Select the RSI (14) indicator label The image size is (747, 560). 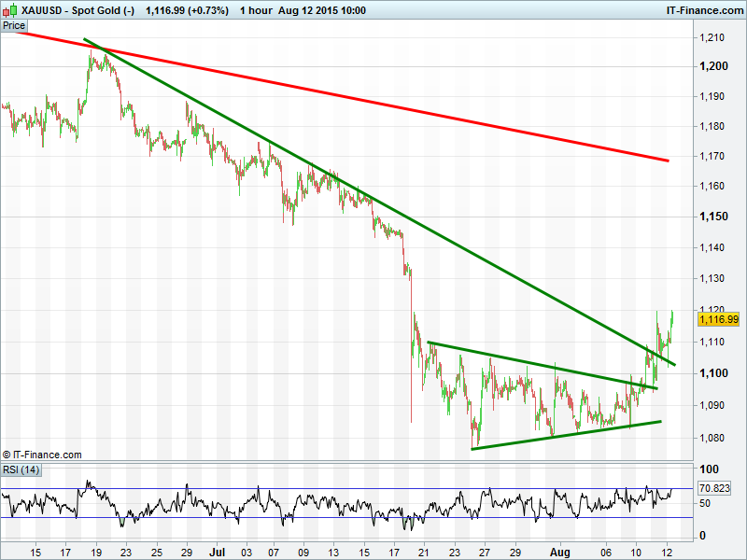pyautogui.click(x=20, y=469)
